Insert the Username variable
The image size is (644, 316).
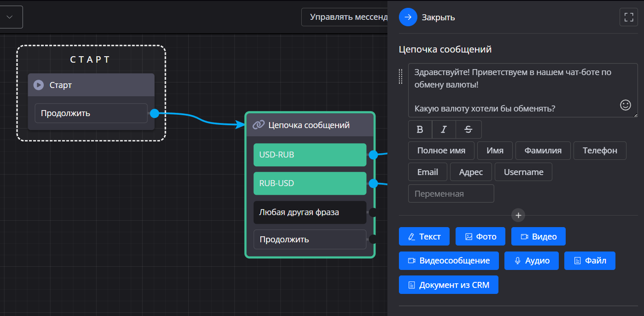(x=523, y=172)
